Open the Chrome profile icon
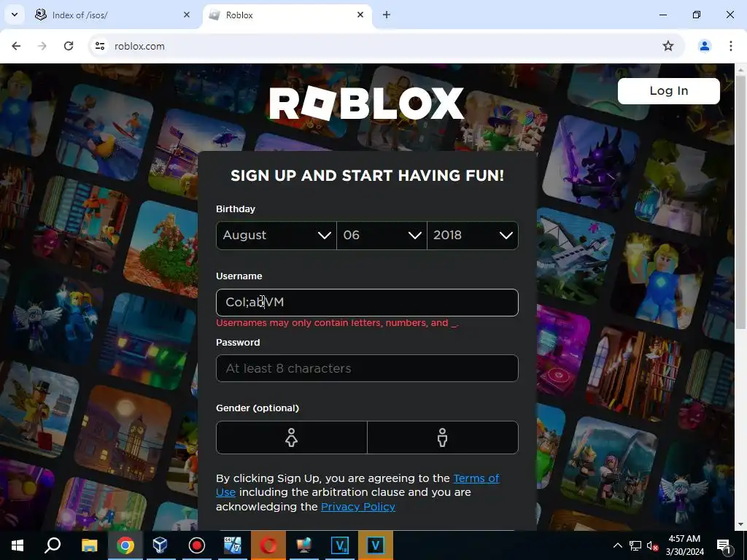The image size is (747, 560). (x=704, y=46)
